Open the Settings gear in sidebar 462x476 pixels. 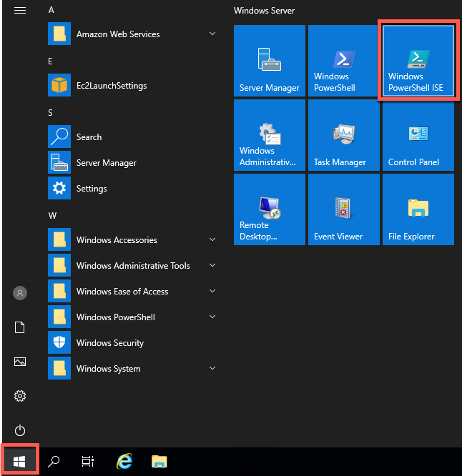click(x=20, y=396)
